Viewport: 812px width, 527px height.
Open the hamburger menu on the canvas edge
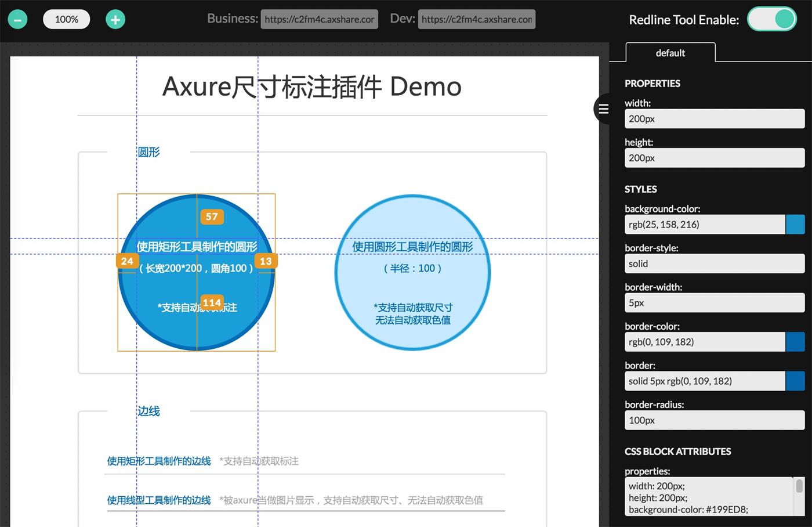[x=603, y=109]
